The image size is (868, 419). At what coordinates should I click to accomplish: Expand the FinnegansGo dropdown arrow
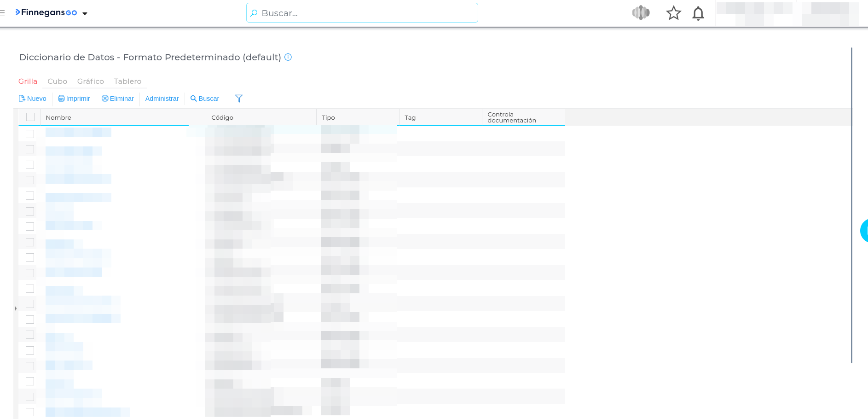coord(85,13)
